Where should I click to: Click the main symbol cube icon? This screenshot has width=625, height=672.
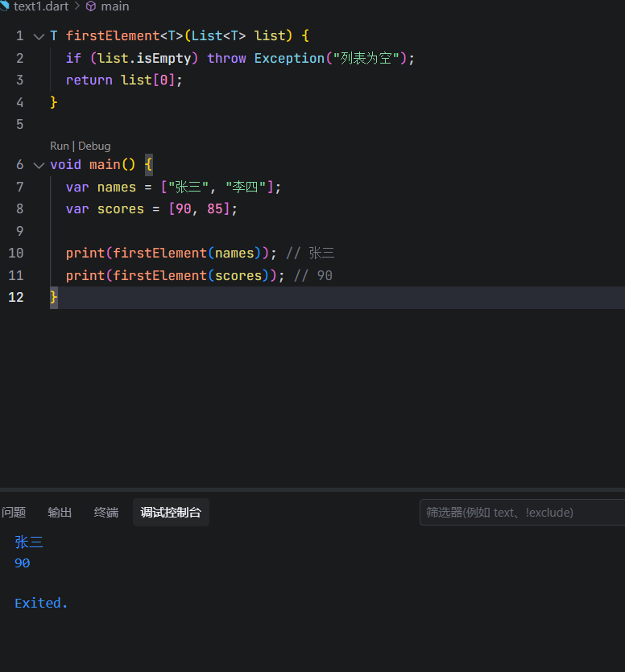[91, 6]
